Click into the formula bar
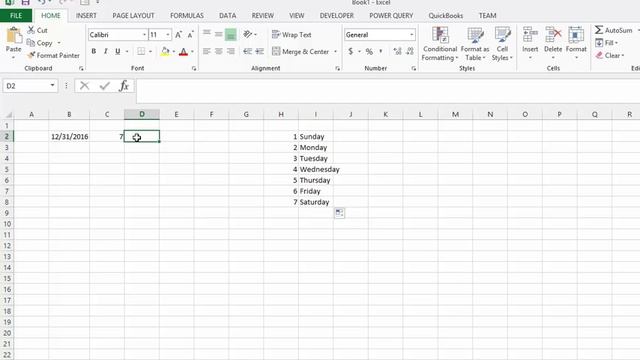Screen dimensions: 640x360 coord(388,91)
